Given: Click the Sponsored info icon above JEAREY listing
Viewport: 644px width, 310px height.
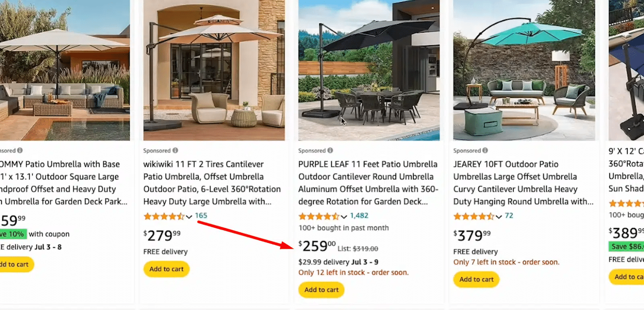Looking at the screenshot, I should tap(485, 151).
